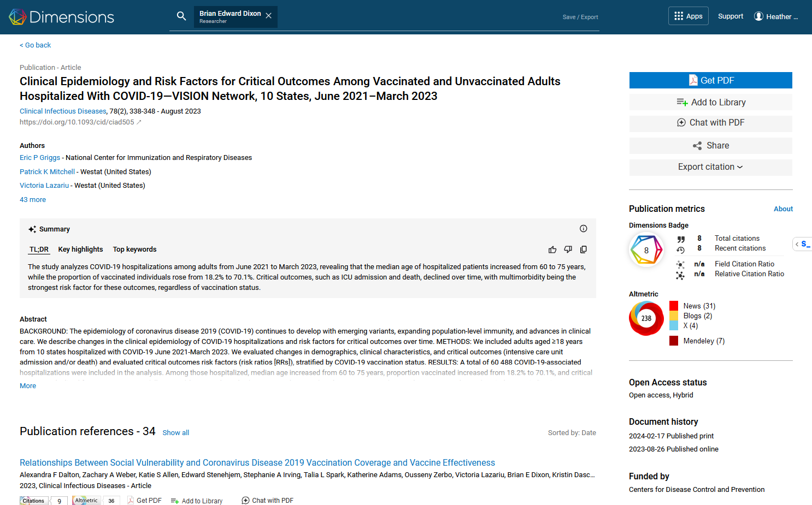Click the dark red Mendeley (7) swatch
812x505 pixels.
point(674,341)
